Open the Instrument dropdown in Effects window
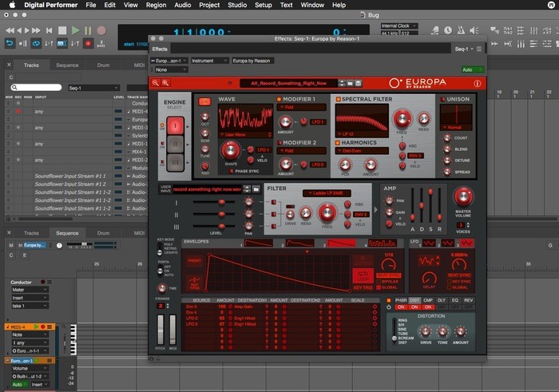The image size is (559, 392). [209, 61]
